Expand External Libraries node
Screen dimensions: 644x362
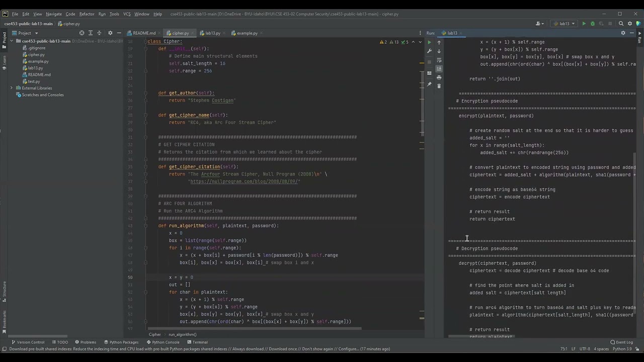point(12,88)
